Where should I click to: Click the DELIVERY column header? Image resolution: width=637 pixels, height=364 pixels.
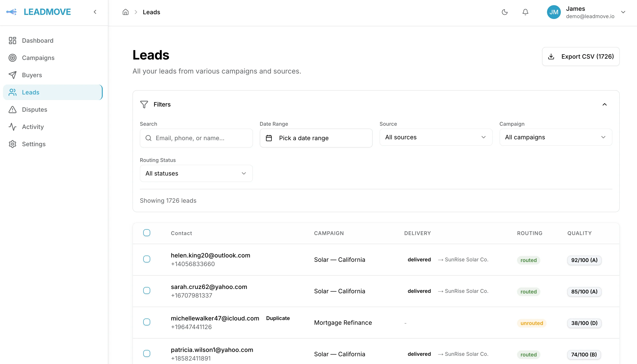(417, 233)
